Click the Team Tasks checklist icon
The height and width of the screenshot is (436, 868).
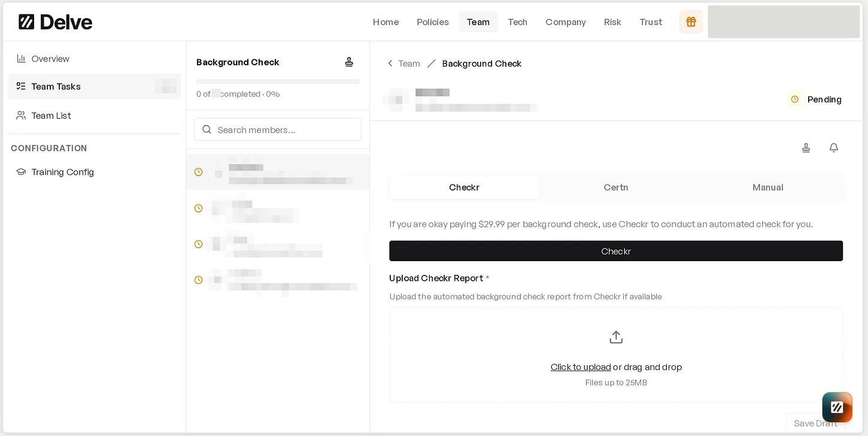[21, 86]
